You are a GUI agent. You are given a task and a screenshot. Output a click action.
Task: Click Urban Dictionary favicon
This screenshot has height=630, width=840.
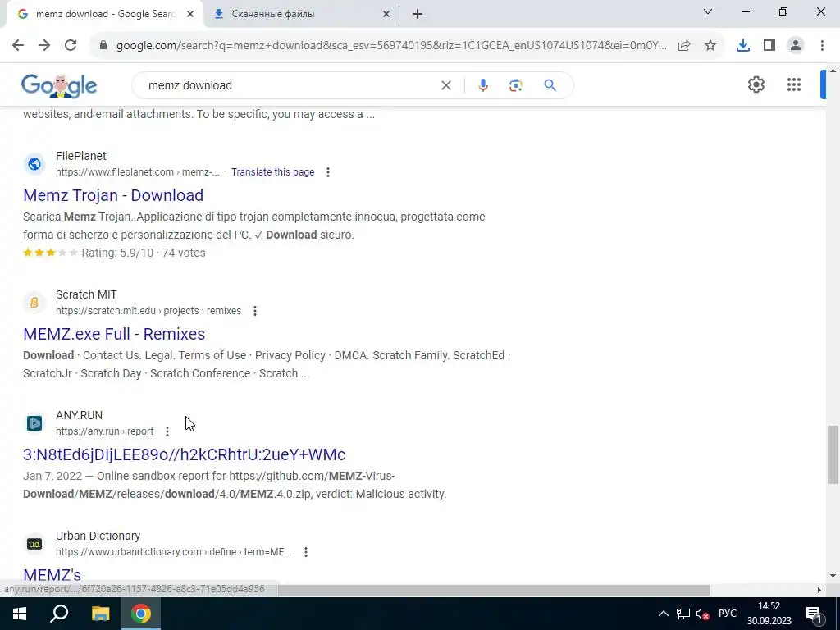34,544
